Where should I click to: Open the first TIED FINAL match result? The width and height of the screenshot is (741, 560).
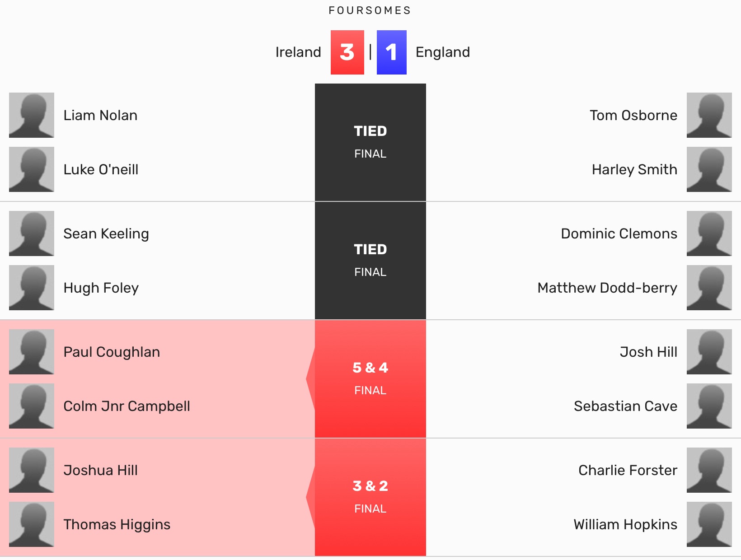coord(370,142)
